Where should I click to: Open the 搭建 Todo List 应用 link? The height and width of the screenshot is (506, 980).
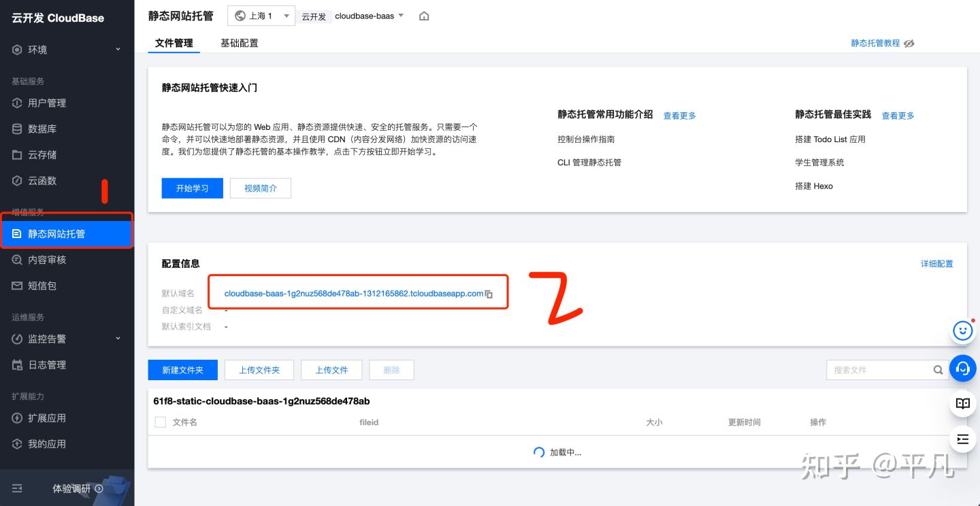point(830,139)
